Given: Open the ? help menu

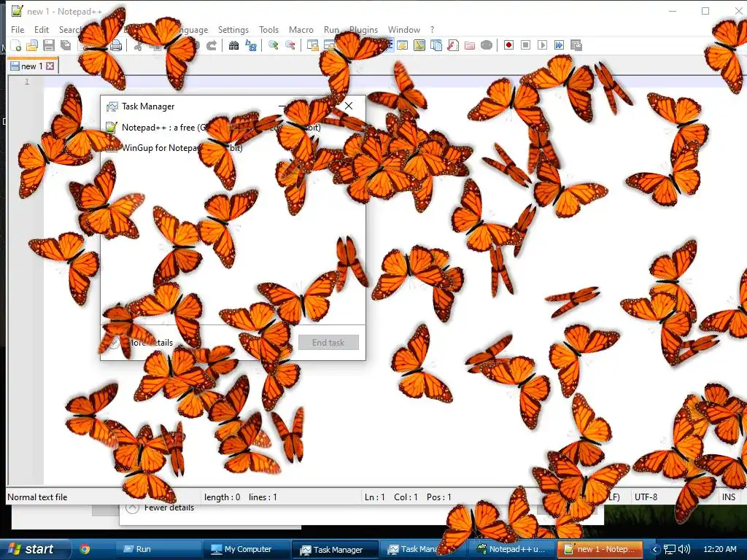Looking at the screenshot, I should (x=432, y=29).
